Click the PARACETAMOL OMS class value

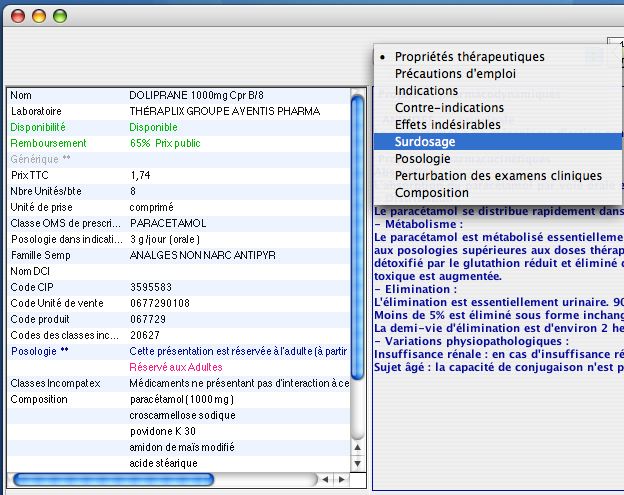[x=168, y=223]
